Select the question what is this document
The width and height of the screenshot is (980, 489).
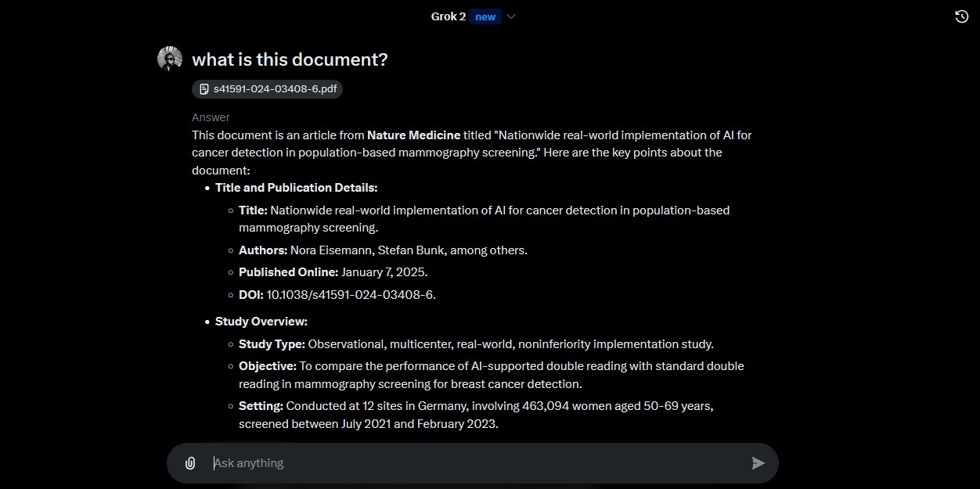290,59
